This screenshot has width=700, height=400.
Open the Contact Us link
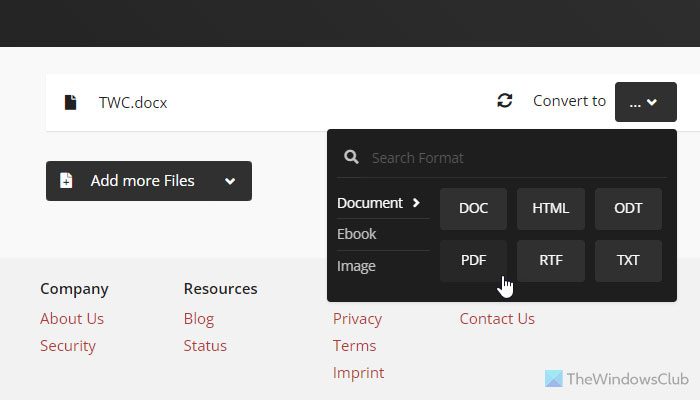497,319
